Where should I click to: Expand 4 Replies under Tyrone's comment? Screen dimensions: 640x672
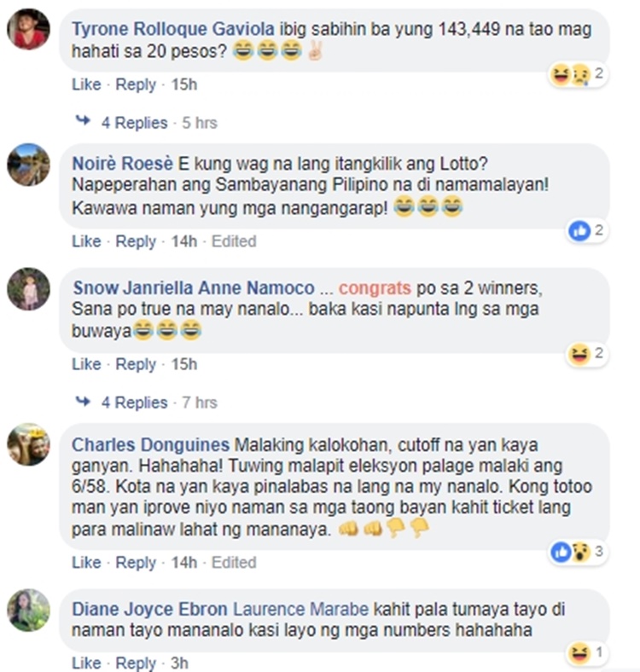134,123
